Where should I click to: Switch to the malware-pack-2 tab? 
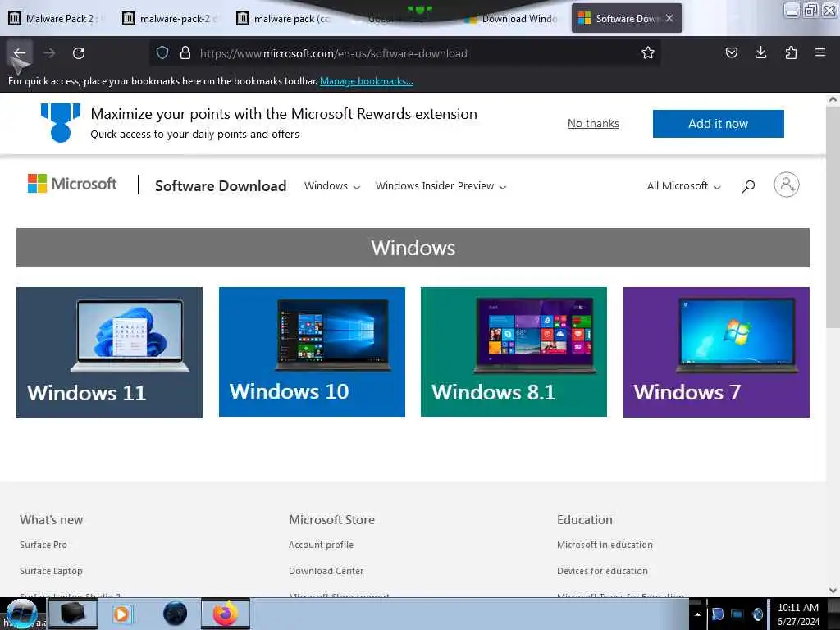tap(171, 18)
